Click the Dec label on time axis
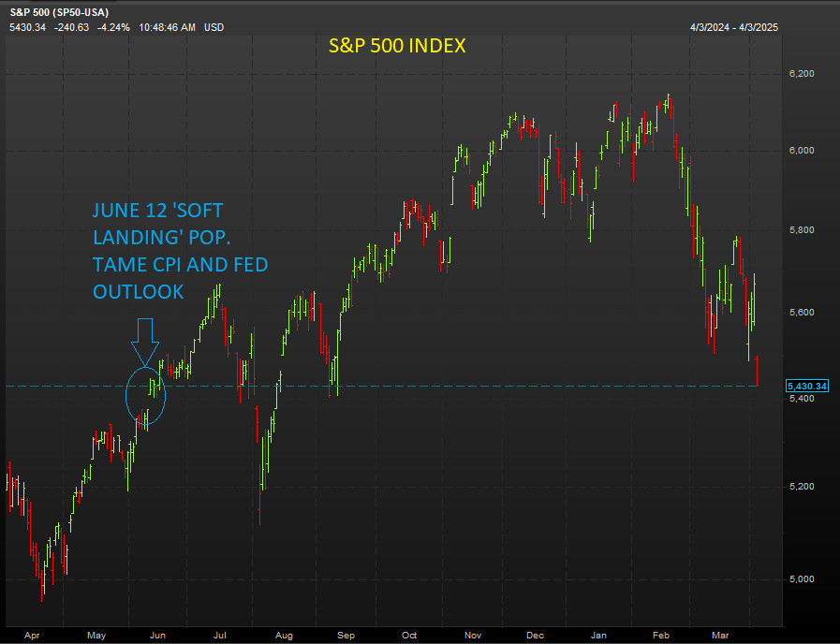The image size is (840, 644). pyautogui.click(x=535, y=636)
